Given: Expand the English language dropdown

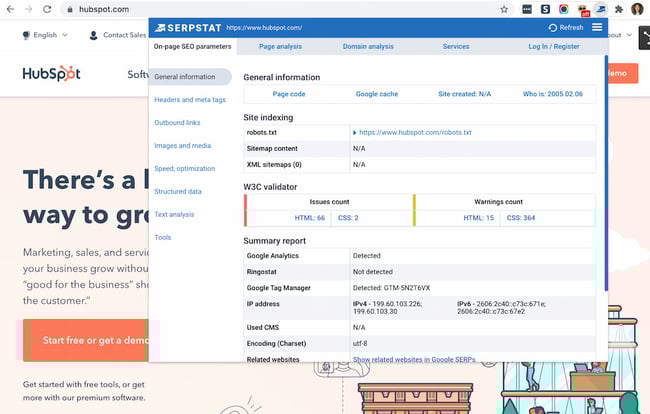Looking at the screenshot, I should [45, 35].
